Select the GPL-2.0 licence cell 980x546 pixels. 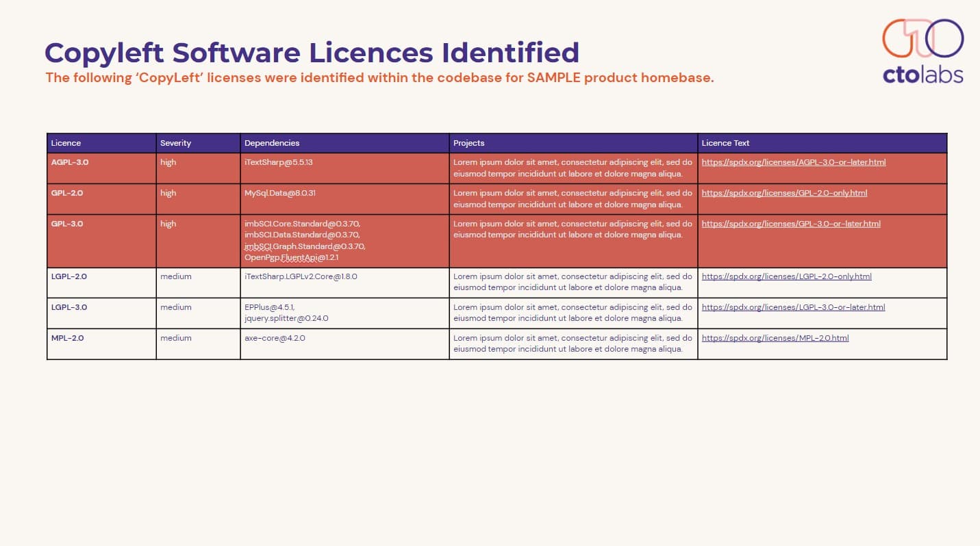(101, 199)
